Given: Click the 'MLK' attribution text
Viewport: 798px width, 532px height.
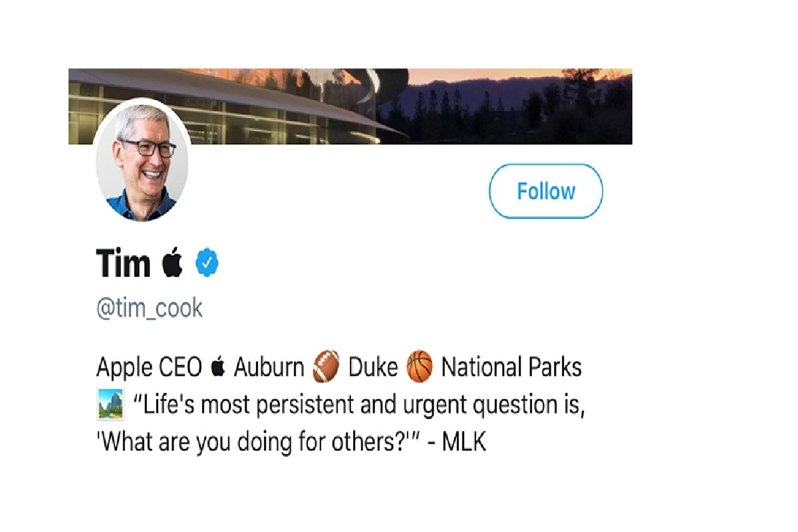Looking at the screenshot, I should (464, 442).
